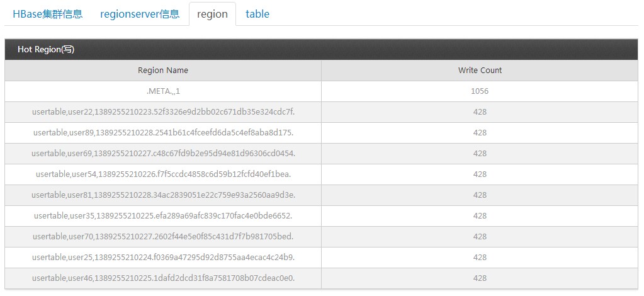Click write count 428 for user54 row

click(x=480, y=174)
